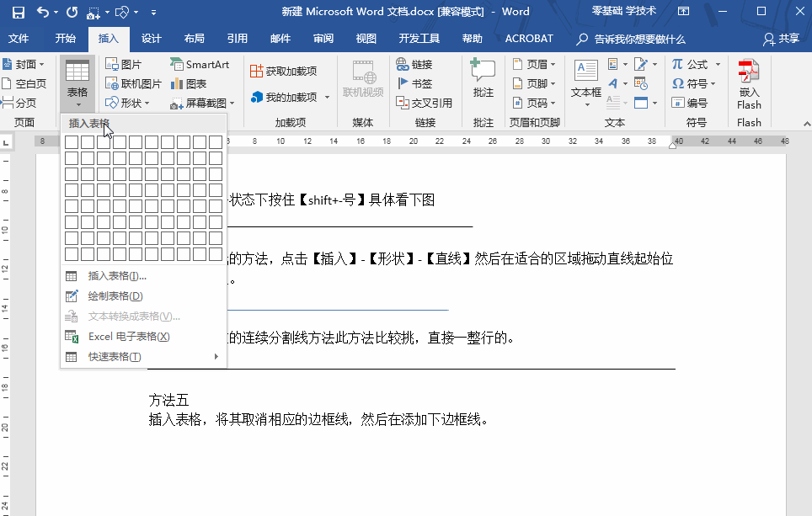812x516 pixels.
Task: Click the ruler tab selector L
Action: (5, 141)
